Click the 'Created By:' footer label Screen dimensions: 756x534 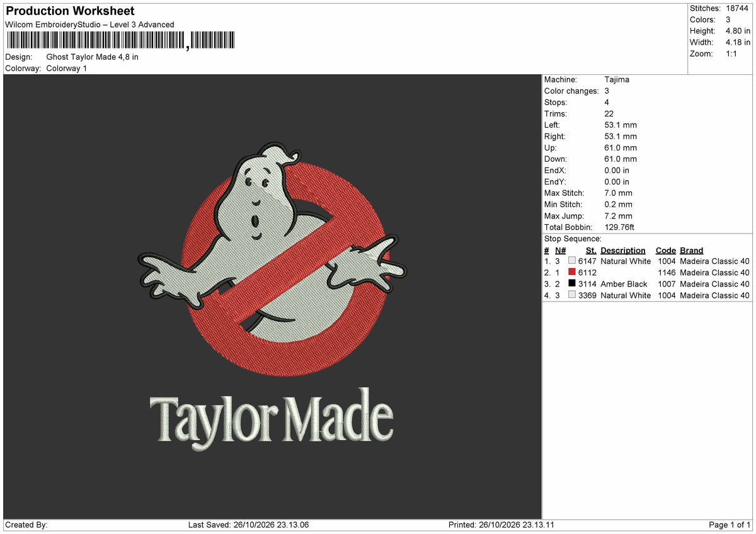click(x=26, y=525)
